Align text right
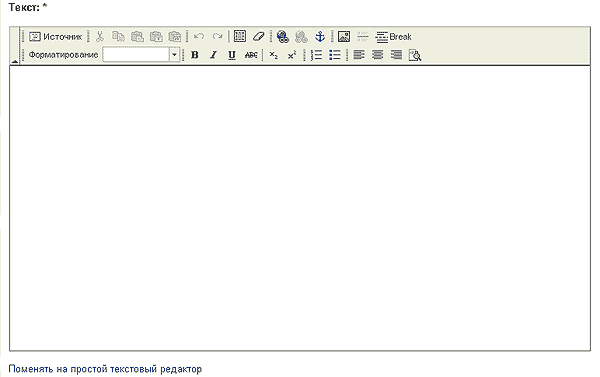The height and width of the screenshot is (377, 600). point(396,55)
